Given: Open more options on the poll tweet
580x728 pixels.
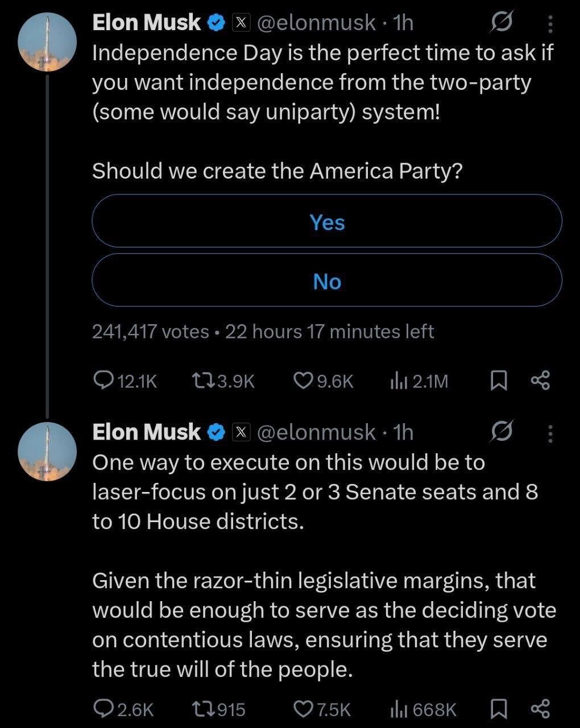Looking at the screenshot, I should [x=550, y=24].
